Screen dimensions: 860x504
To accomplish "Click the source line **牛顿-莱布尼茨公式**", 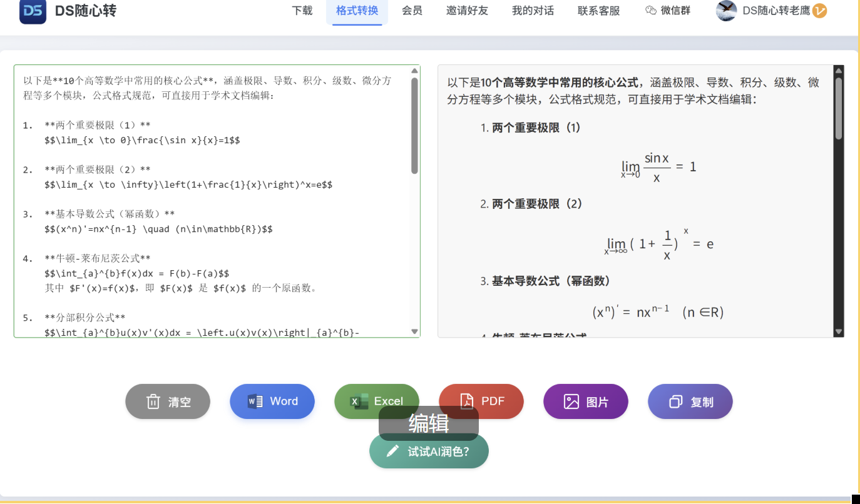I will click(x=98, y=258).
